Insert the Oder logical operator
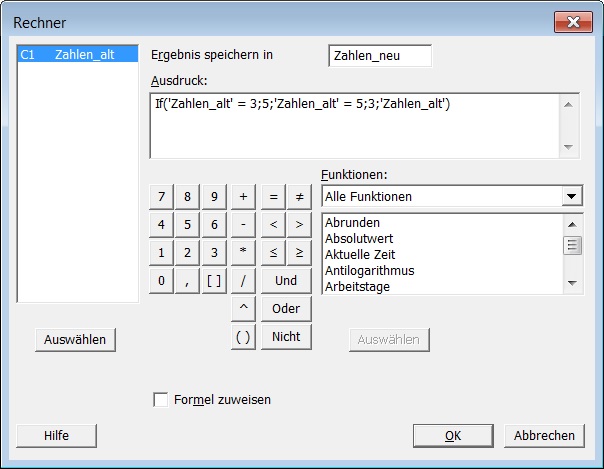This screenshot has width=604, height=469. 286,308
